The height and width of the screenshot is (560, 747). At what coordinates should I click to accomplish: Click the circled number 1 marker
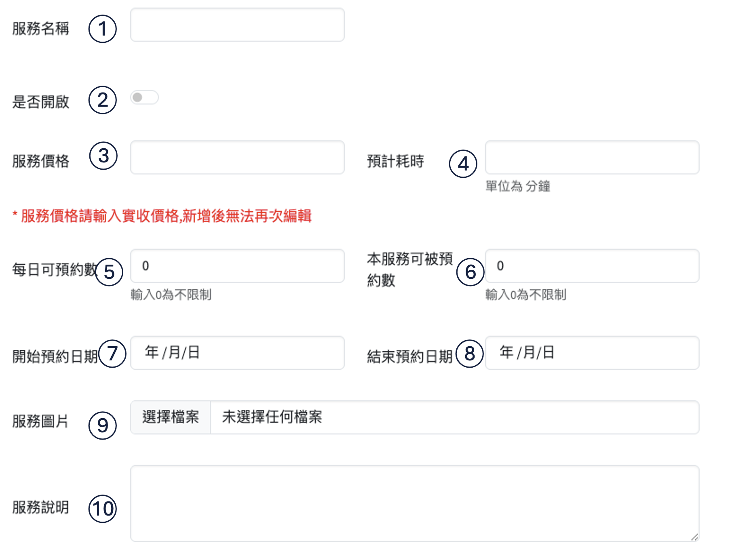(103, 29)
